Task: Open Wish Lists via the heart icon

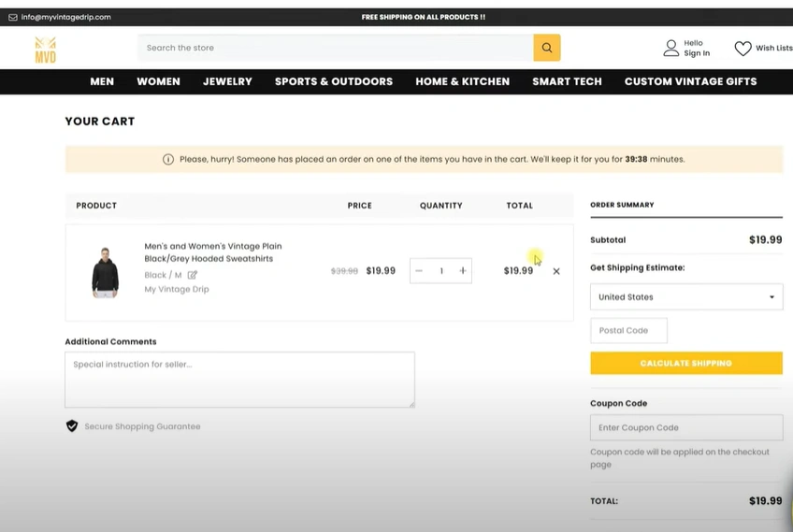Action: tap(743, 48)
